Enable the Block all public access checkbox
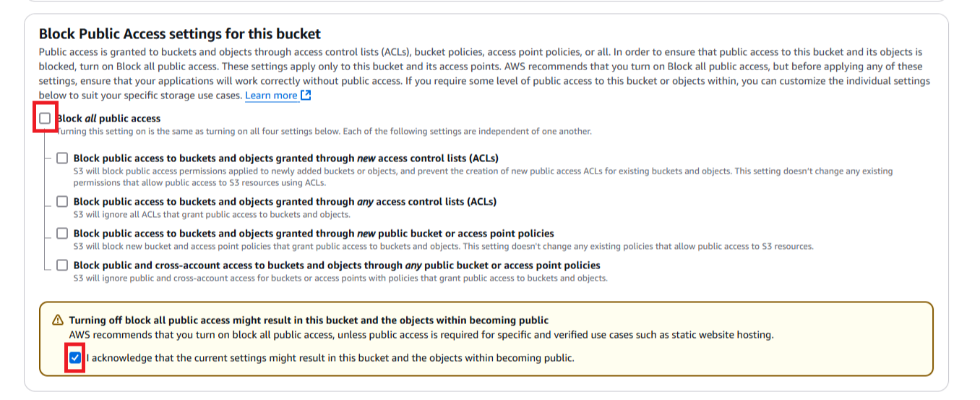The height and width of the screenshot is (400, 980). 46,119
